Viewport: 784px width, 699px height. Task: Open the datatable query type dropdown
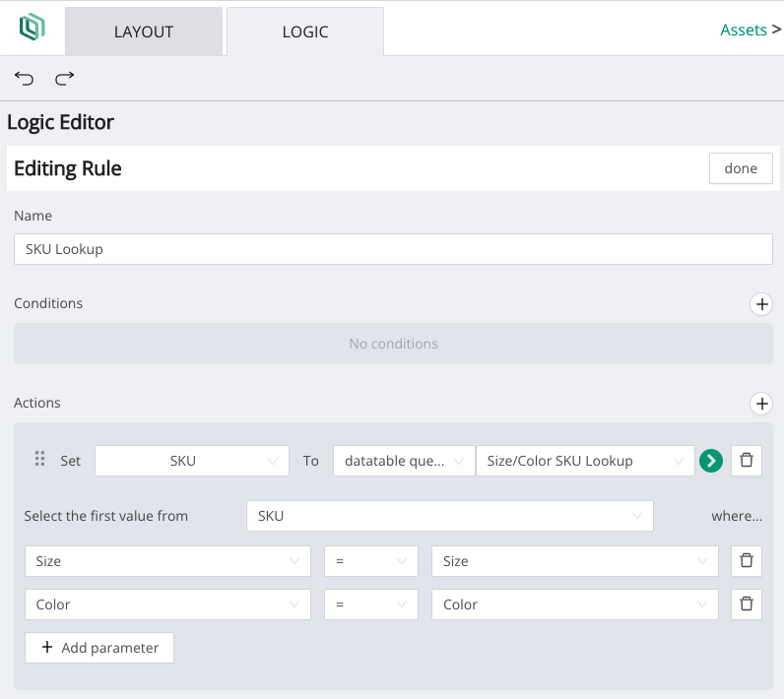tap(404, 461)
